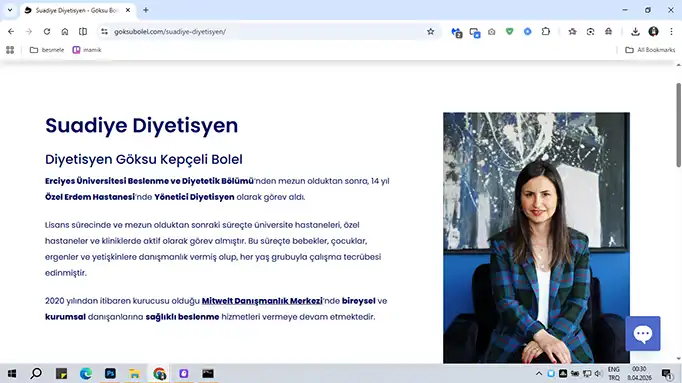Bookmark this page with the star
This screenshot has width=682, height=383.
click(x=431, y=31)
